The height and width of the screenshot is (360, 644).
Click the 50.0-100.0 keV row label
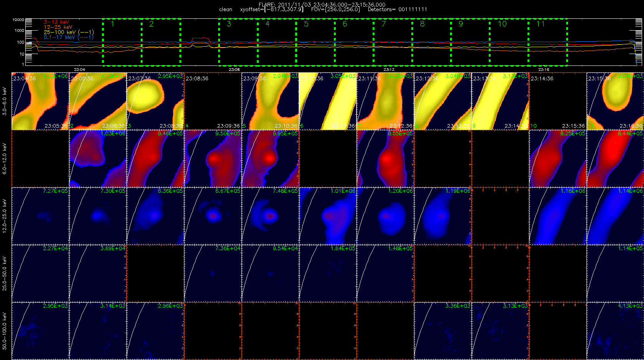[x=5, y=331]
